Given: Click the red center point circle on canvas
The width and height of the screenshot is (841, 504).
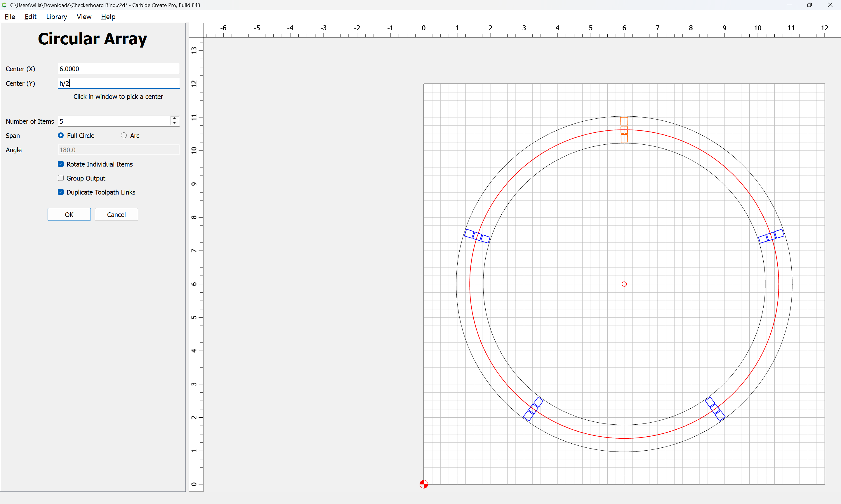Looking at the screenshot, I should (x=624, y=284).
